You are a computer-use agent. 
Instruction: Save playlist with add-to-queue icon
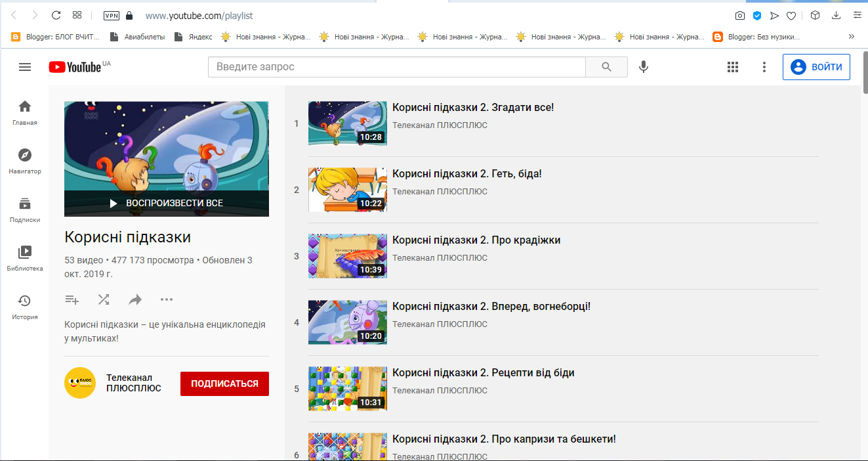72,299
